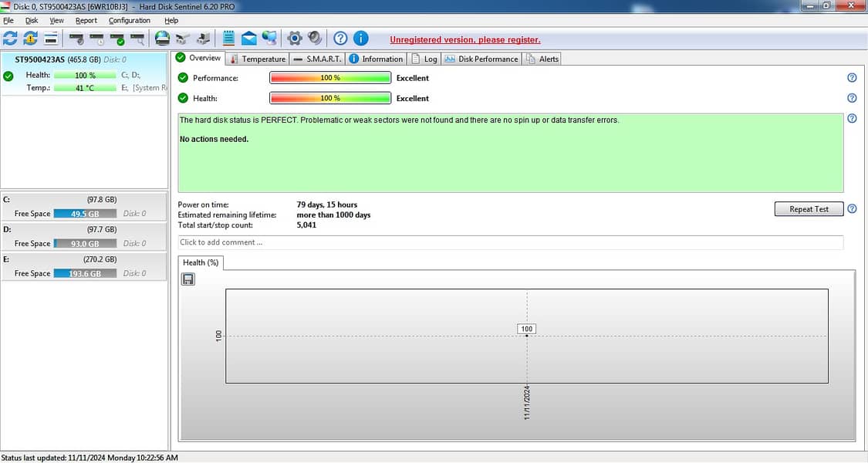Viewport: 868px width, 463px height.
Task: Open the Disk menu
Action: [x=32, y=21]
